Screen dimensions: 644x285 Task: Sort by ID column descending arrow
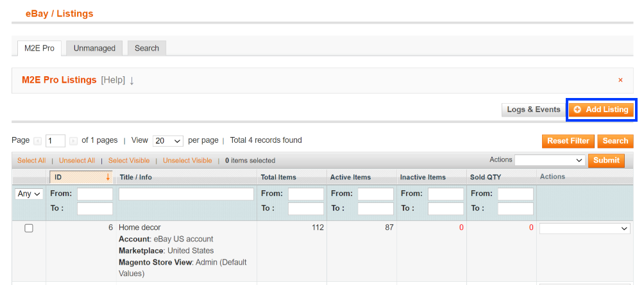[x=108, y=177]
